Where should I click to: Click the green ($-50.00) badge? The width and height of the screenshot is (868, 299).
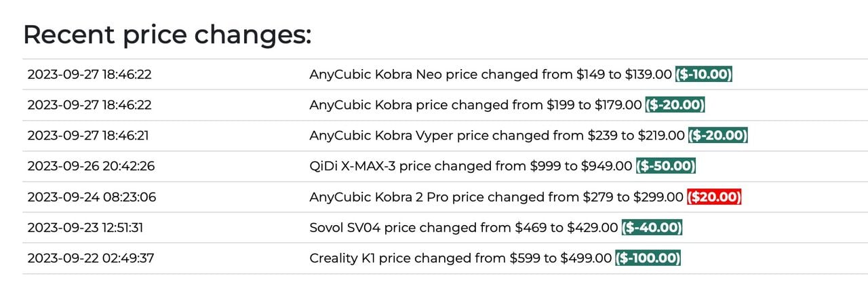pos(666,166)
